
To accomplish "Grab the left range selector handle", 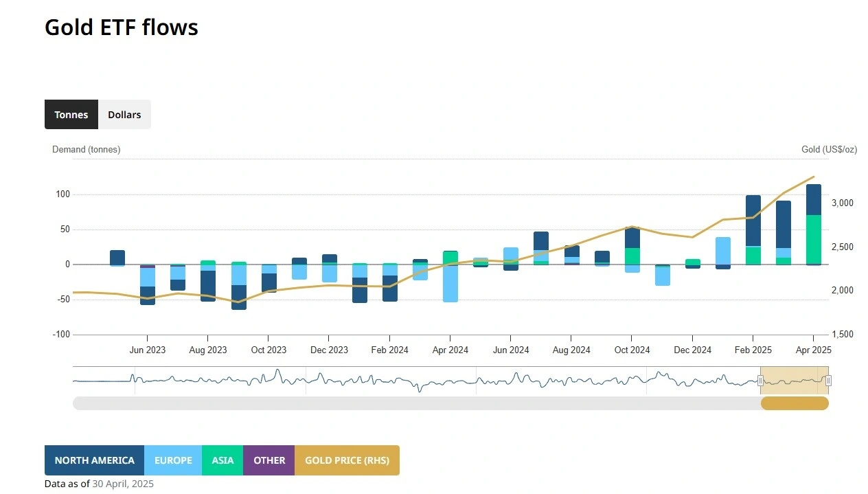I will coord(760,381).
